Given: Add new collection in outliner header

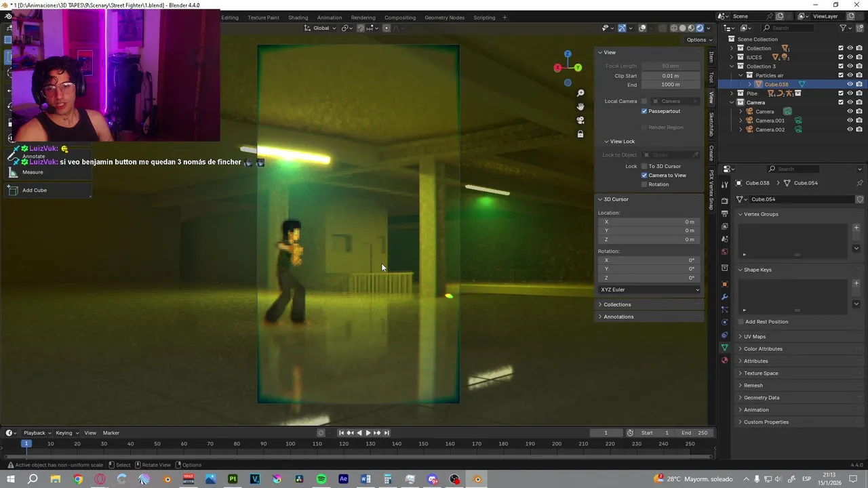Looking at the screenshot, I should coord(859,28).
